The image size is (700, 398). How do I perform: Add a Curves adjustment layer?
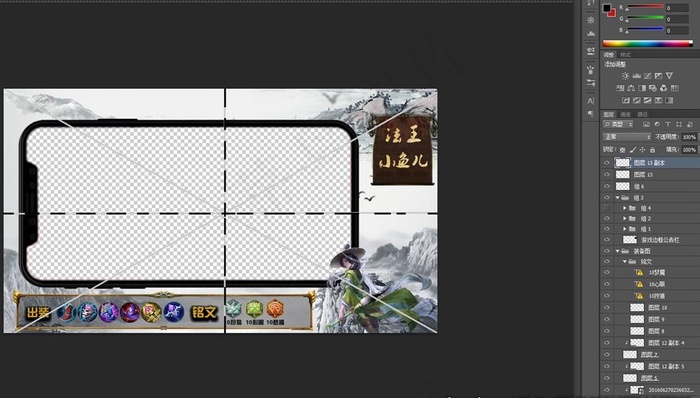(647, 76)
